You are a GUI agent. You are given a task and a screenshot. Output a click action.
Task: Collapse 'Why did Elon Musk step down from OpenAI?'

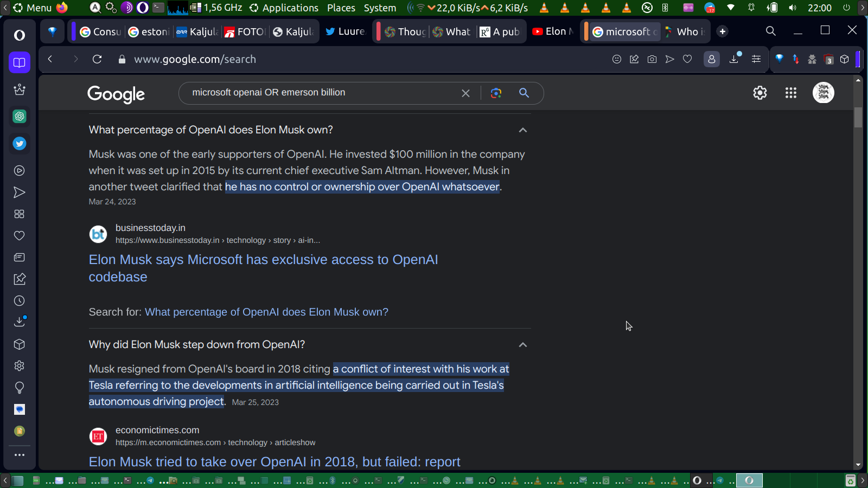tap(523, 345)
